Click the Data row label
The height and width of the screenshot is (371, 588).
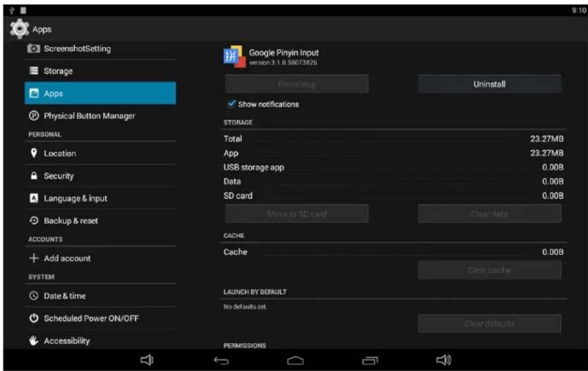click(232, 181)
